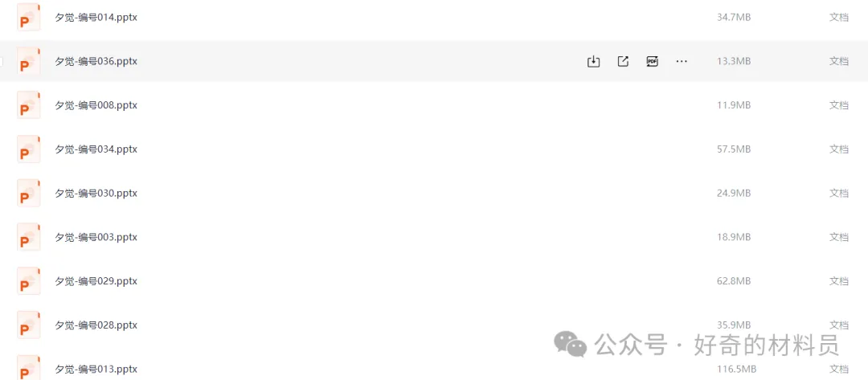The height and width of the screenshot is (380, 868).
Task: Click the file name 夕觉-编号030.pptx
Action: pyautogui.click(x=96, y=194)
